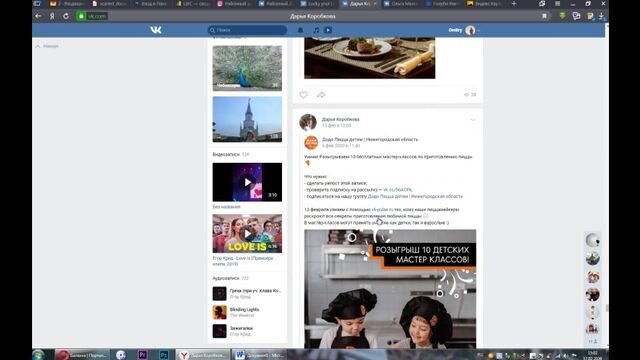This screenshot has height=360, width=640.
Task: Play the LOVE IS video thumbnail
Action: tap(247, 233)
